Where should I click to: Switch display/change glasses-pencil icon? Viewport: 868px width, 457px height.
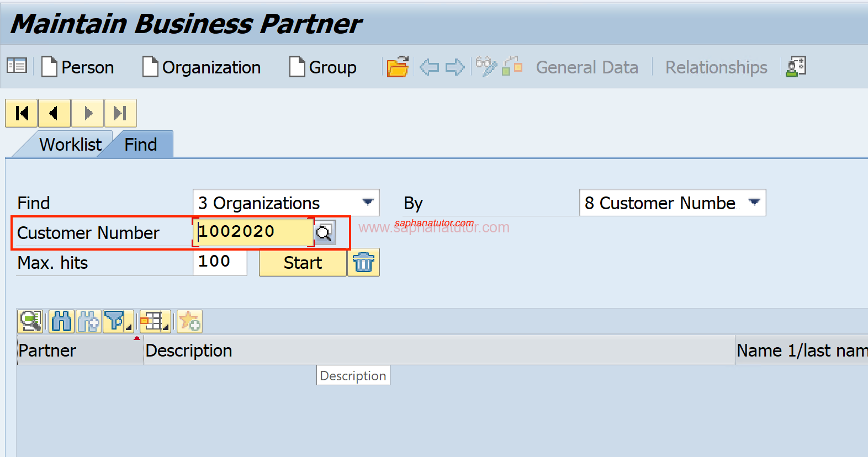tap(486, 66)
